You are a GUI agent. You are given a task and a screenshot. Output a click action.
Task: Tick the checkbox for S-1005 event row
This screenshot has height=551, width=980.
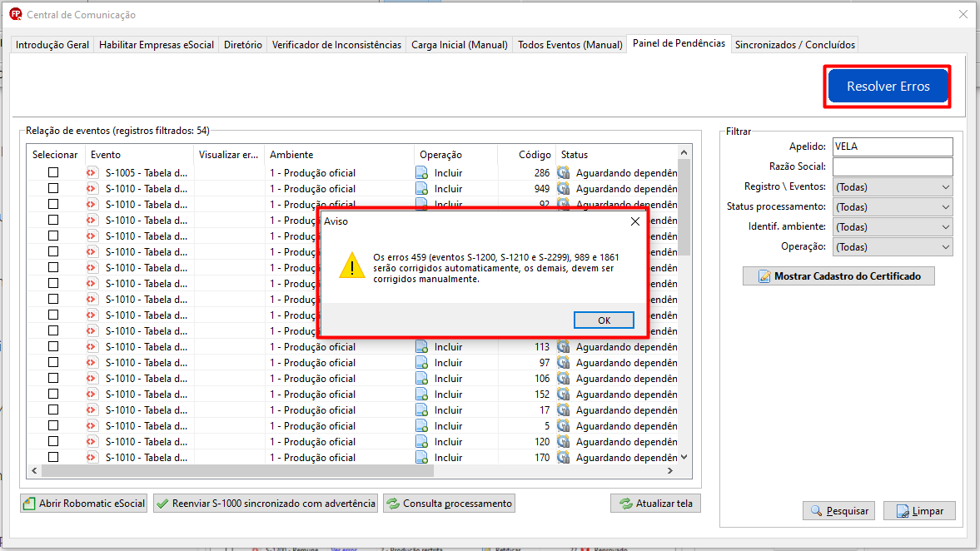click(53, 172)
